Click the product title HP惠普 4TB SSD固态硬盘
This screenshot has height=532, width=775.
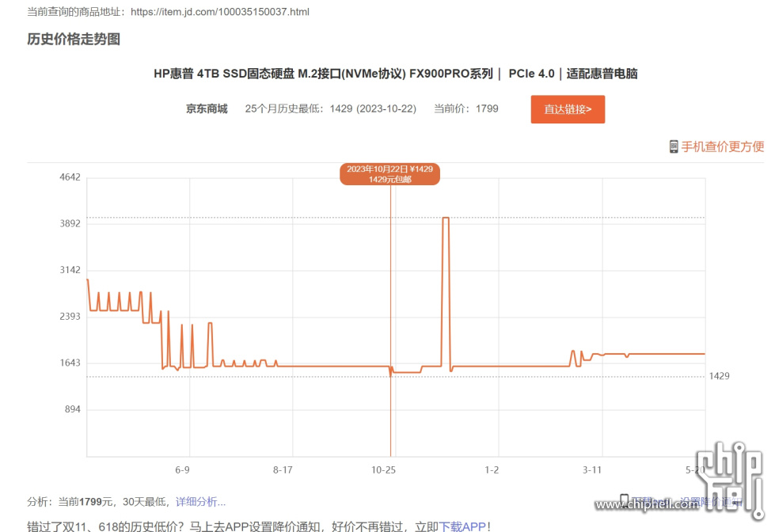(395, 74)
